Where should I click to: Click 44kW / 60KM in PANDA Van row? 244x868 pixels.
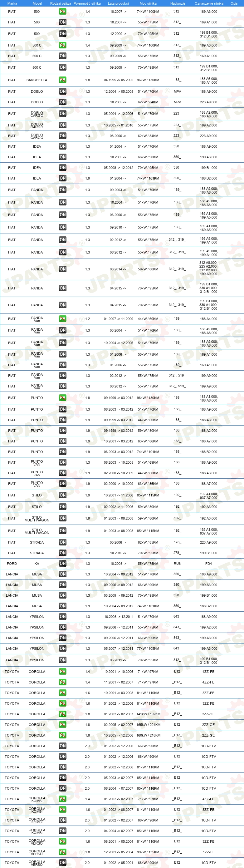[x=148, y=318]
